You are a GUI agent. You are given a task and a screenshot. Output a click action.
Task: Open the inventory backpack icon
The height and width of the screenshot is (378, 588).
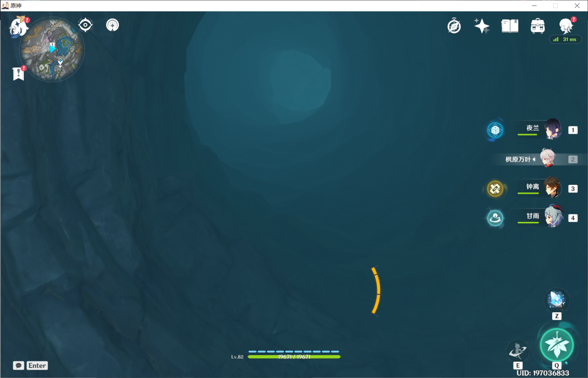(x=537, y=26)
